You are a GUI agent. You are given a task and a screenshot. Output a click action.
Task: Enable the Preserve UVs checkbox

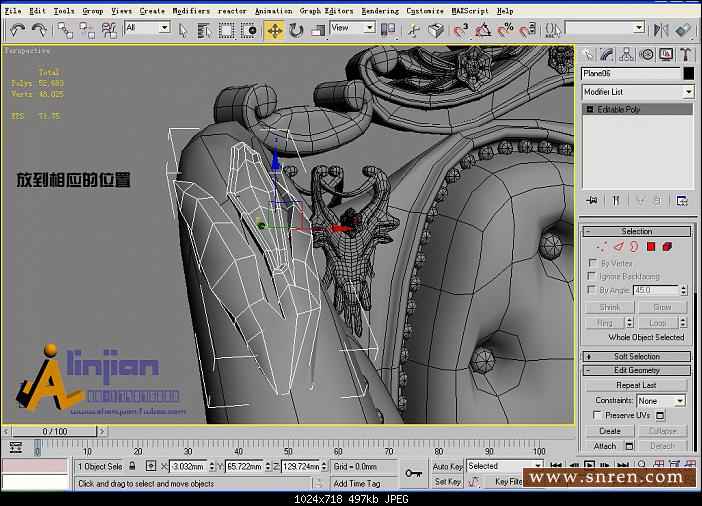(x=598, y=415)
